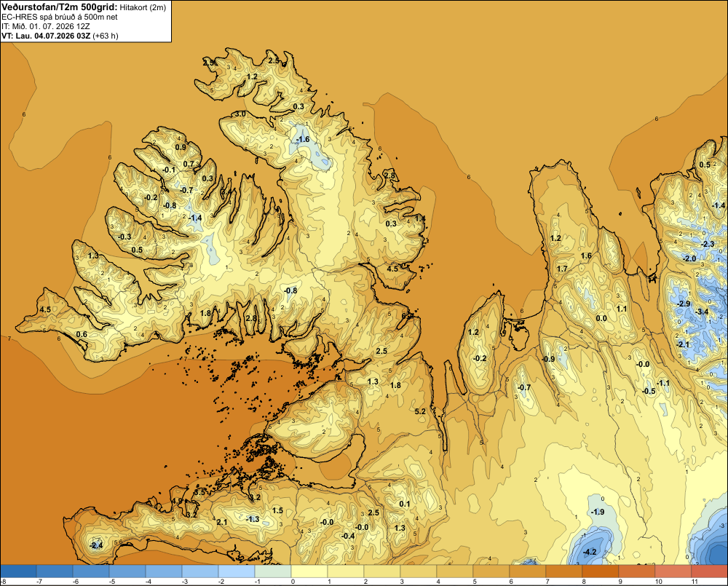Click the '4.9' temperature value on the map
This screenshot has width=728, height=586.
pyautogui.click(x=178, y=502)
